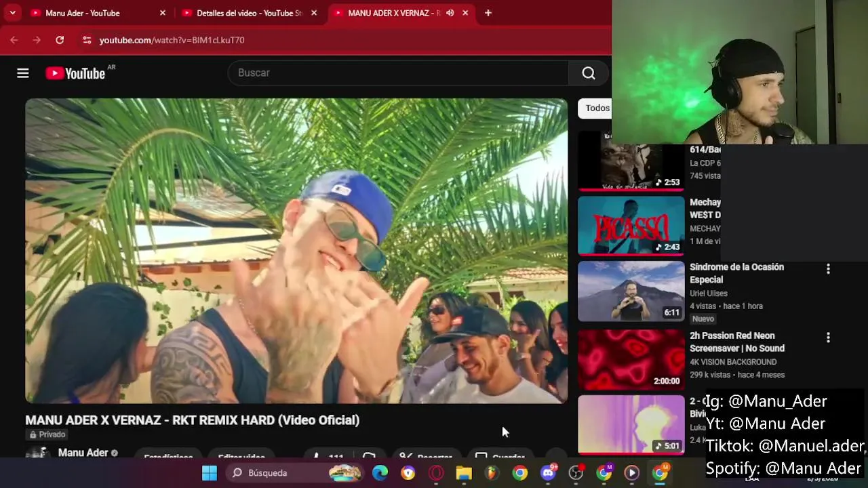Open the 2h Passion Red Neon Screensaver title

(737, 342)
